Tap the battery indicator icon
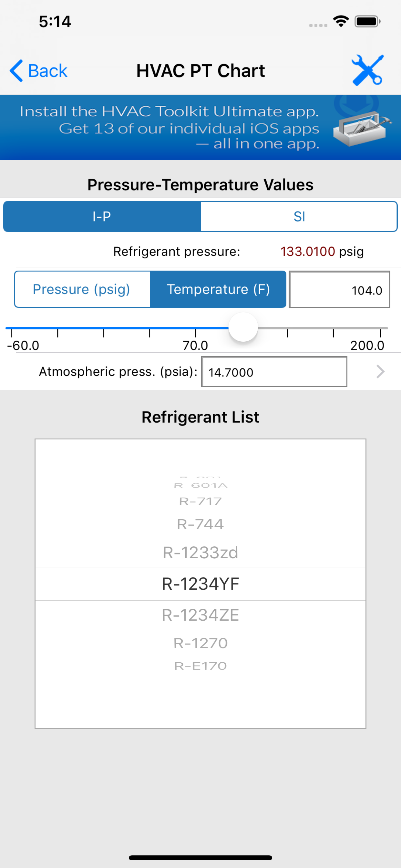The height and width of the screenshot is (868, 401). tap(367, 22)
